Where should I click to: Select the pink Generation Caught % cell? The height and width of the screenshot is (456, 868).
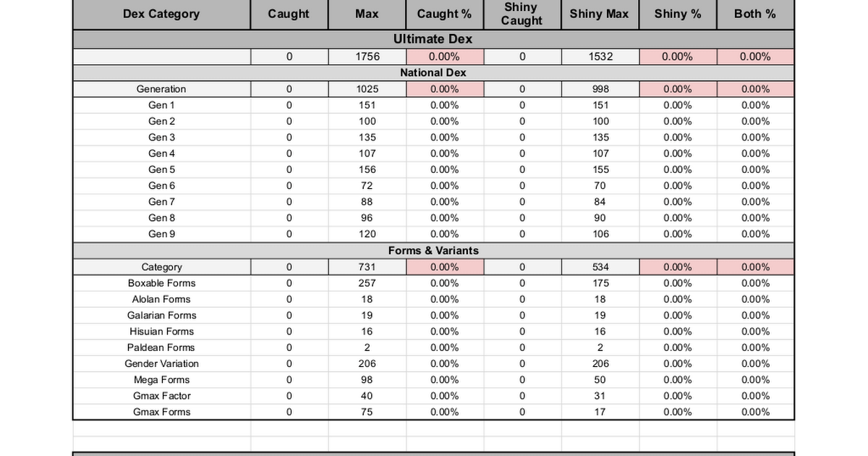(444, 89)
